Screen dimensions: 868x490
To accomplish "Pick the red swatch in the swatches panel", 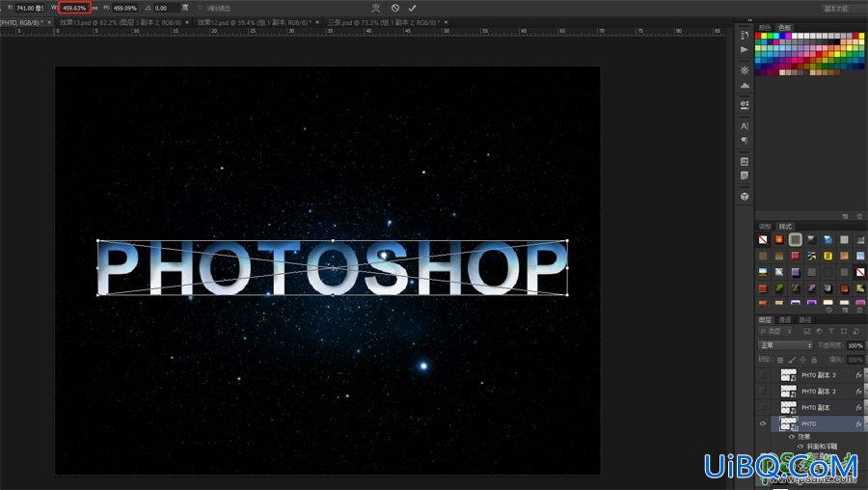I will tap(758, 36).
